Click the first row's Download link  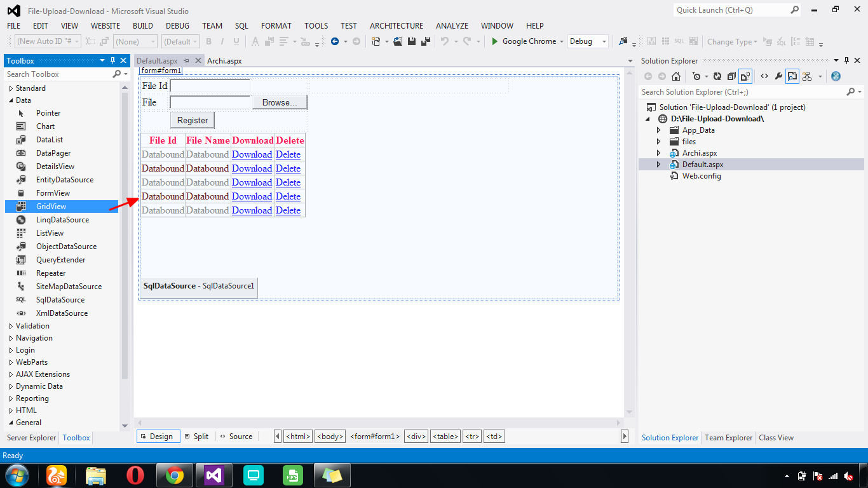point(252,154)
